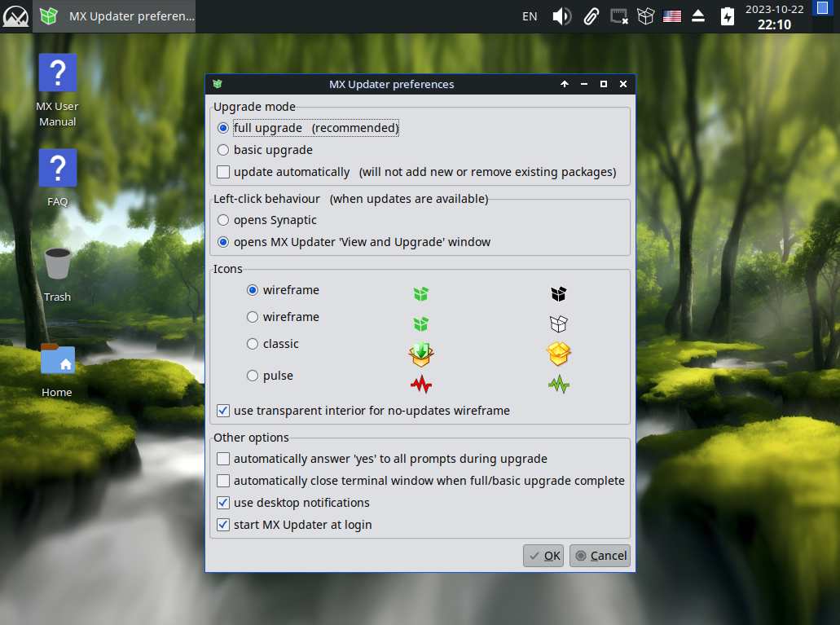Click the window menu icon in dialog titlebar
This screenshot has height=625, width=840.
(x=217, y=84)
